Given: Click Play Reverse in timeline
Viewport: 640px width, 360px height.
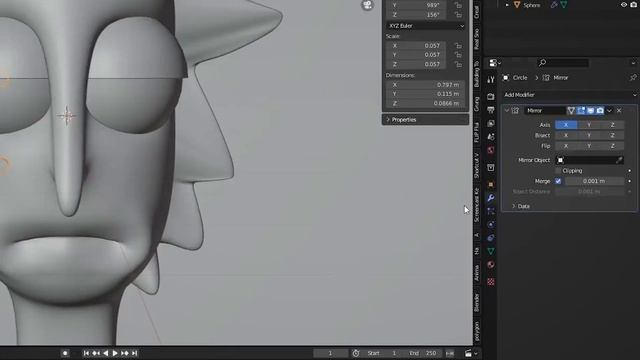Looking at the screenshot, I should [105, 353].
